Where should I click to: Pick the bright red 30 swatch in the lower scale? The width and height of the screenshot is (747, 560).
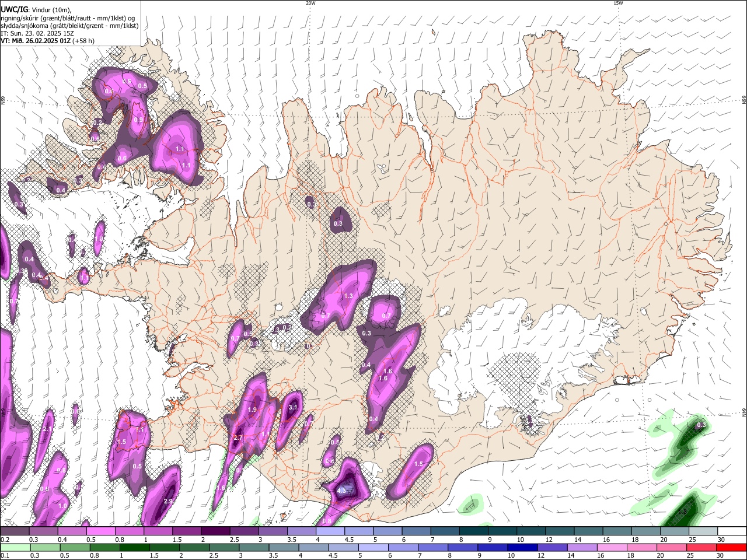tap(731, 547)
